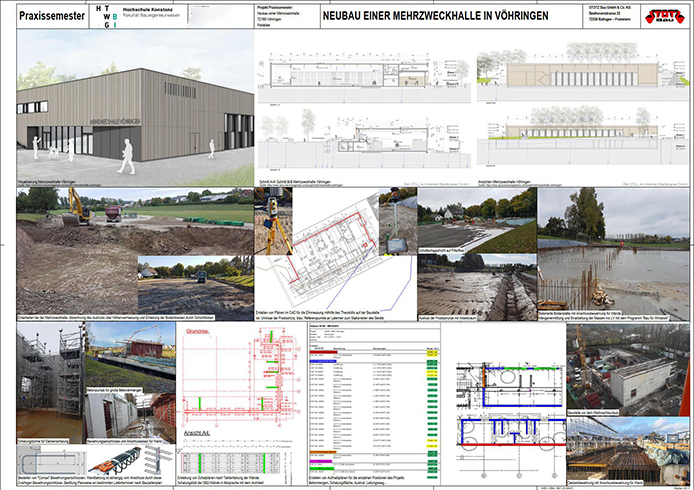The height and width of the screenshot is (490, 694).
Task: Click 'Ansichten Mehrzweckhalle Vöhringen' caption
Action: click(504, 182)
